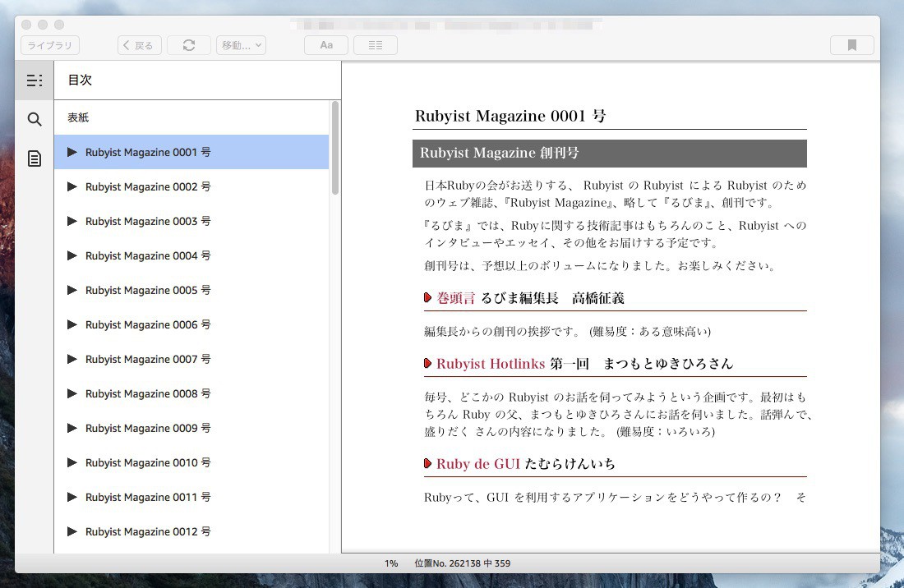
Task: Expand Rubyist Magazine 0002 号 triangle
Action: coord(72,187)
